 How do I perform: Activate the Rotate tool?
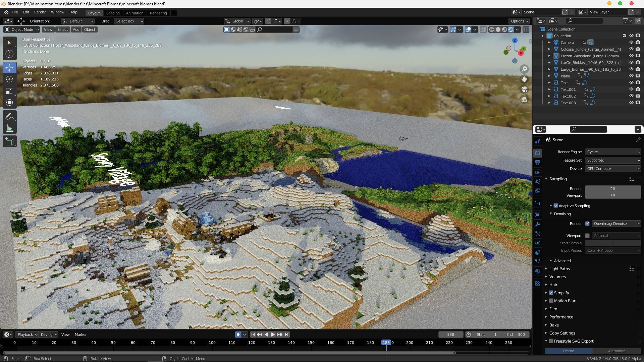pos(9,79)
